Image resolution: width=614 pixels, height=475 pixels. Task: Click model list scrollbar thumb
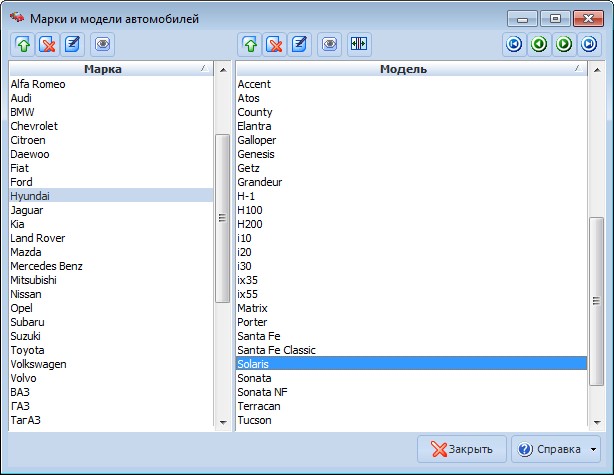click(x=596, y=301)
